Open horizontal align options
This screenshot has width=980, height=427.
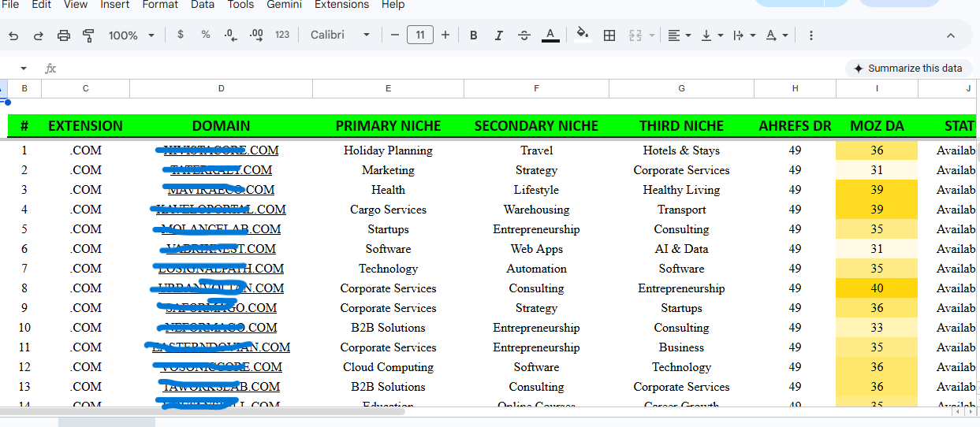point(679,35)
